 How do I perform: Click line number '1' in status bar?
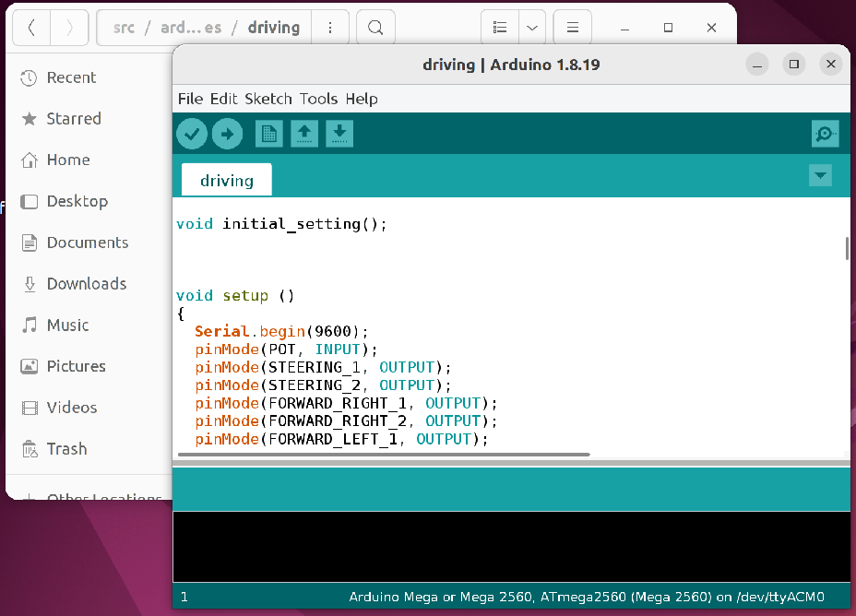tap(184, 597)
